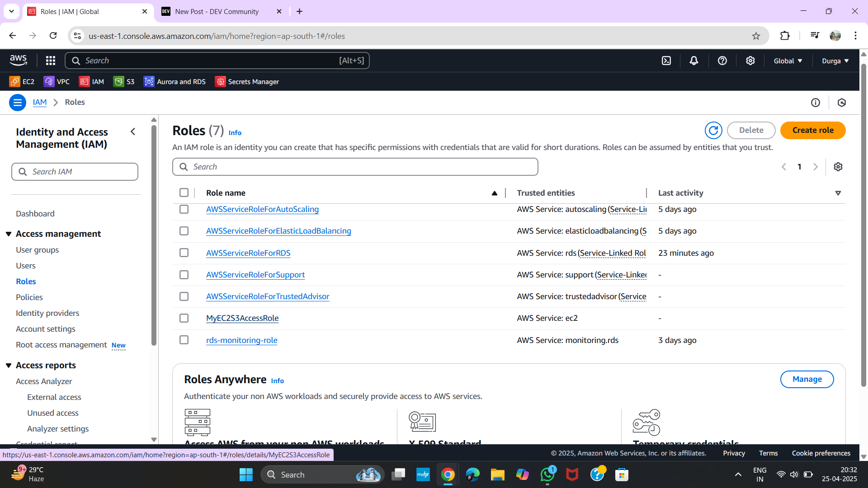
Task: Reload the browser page
Action: tap(53, 36)
